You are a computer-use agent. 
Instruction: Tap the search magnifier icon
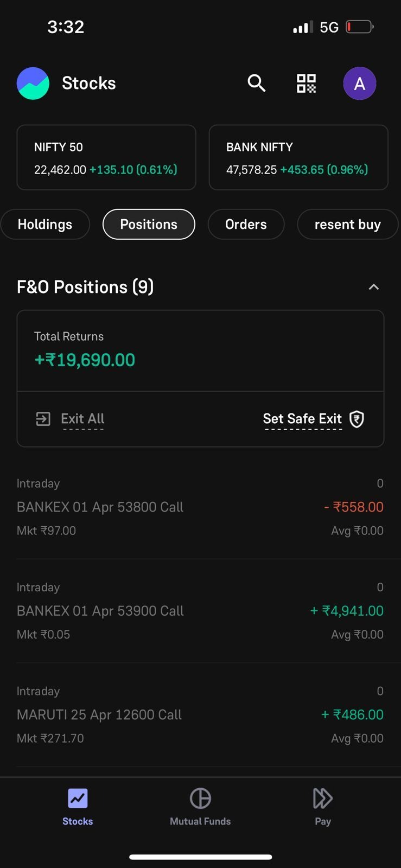[x=256, y=83]
